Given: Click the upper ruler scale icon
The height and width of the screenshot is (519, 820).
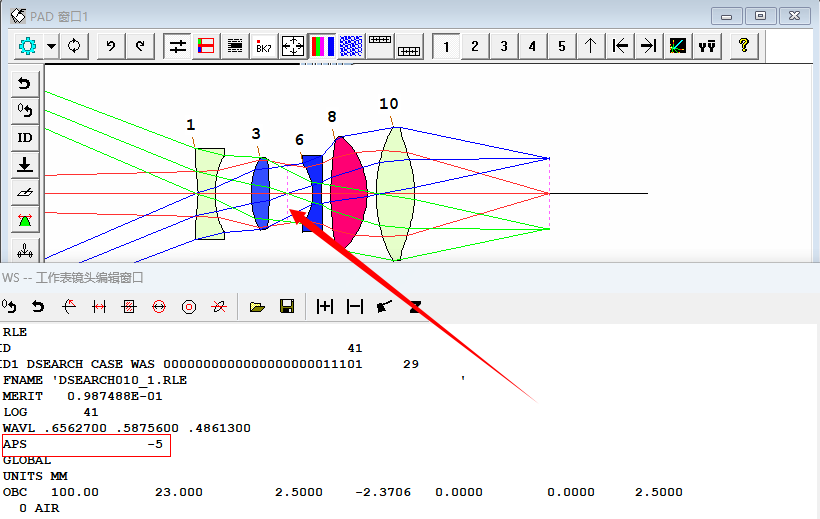Looking at the screenshot, I should 380,46.
